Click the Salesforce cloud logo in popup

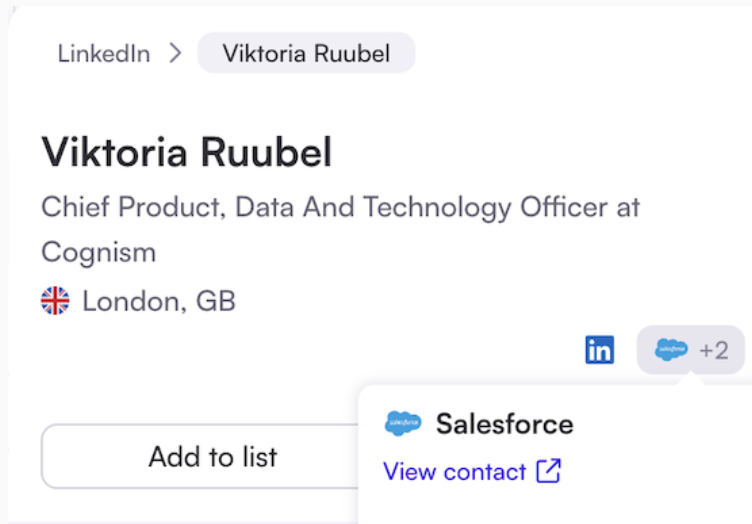coord(403,424)
